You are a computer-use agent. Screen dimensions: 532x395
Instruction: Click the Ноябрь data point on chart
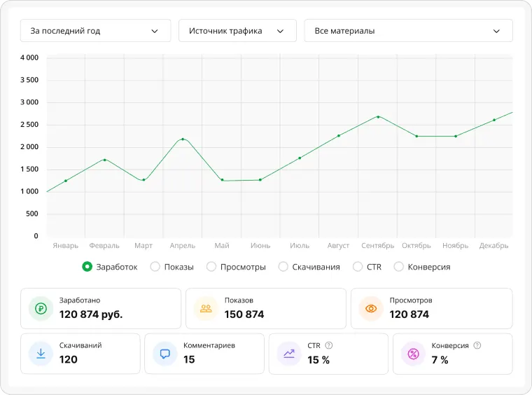click(456, 136)
